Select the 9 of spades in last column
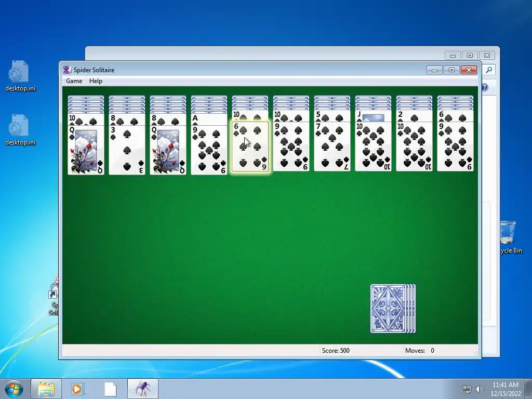 pyautogui.click(x=455, y=147)
